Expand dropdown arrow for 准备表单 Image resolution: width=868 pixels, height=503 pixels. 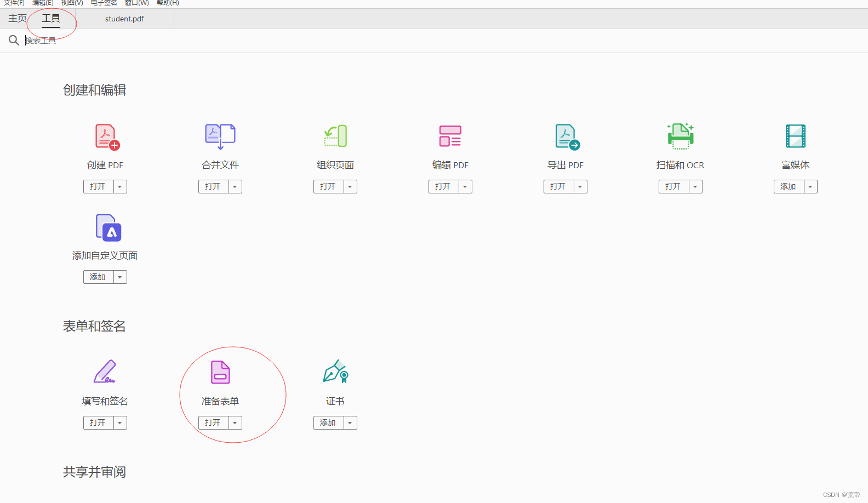235,423
